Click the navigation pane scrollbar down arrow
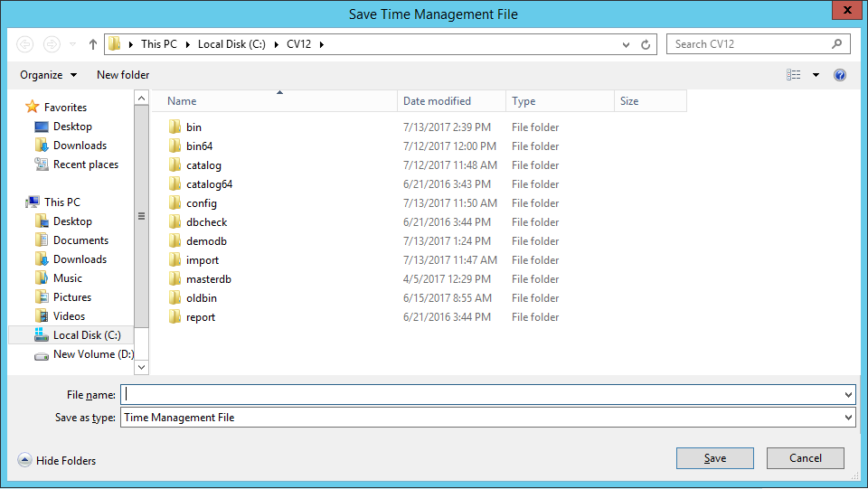The image size is (868, 489). (142, 367)
